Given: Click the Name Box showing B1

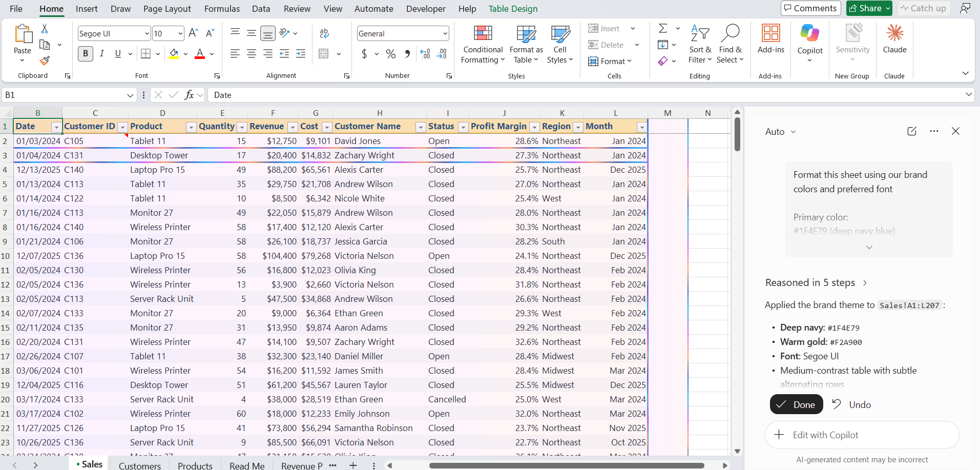Looking at the screenshot, I should (70, 95).
